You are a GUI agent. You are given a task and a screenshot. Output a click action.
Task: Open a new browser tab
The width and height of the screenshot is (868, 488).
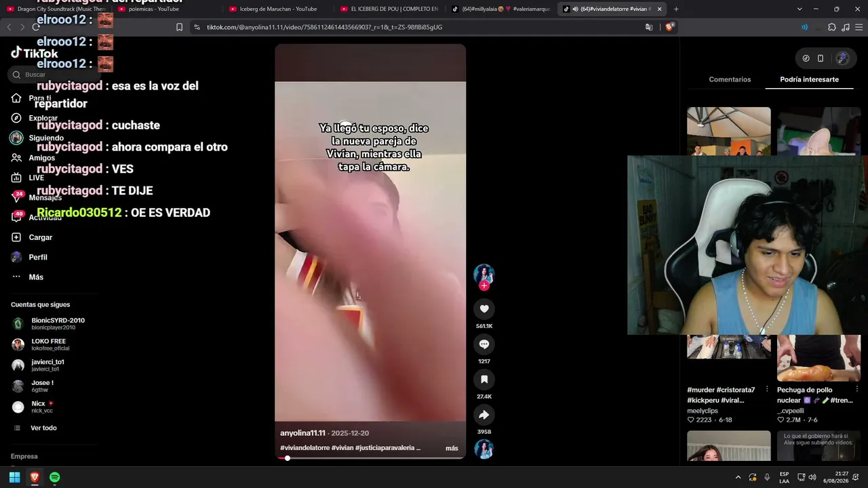(x=676, y=9)
